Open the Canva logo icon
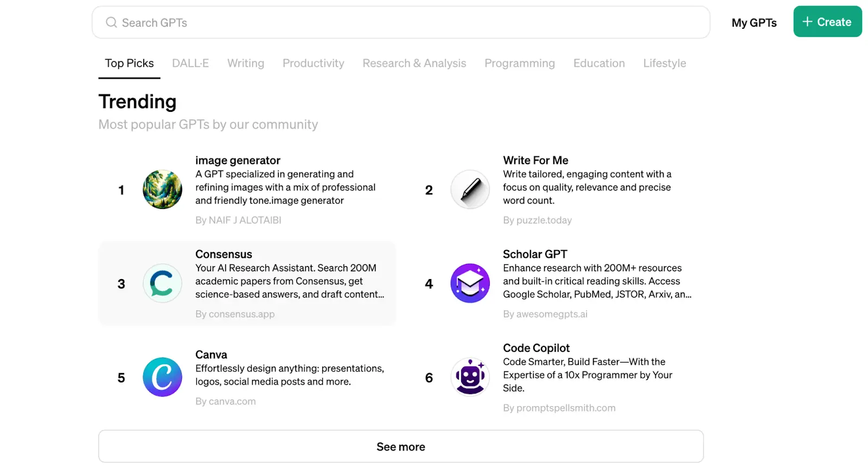868x475 pixels. (162, 377)
